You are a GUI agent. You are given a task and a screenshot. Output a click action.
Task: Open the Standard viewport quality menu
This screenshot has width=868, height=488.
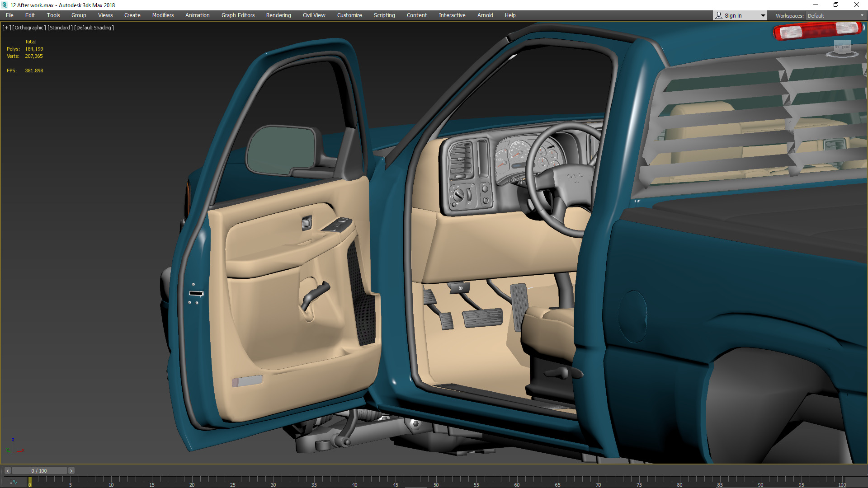pyautogui.click(x=60, y=28)
